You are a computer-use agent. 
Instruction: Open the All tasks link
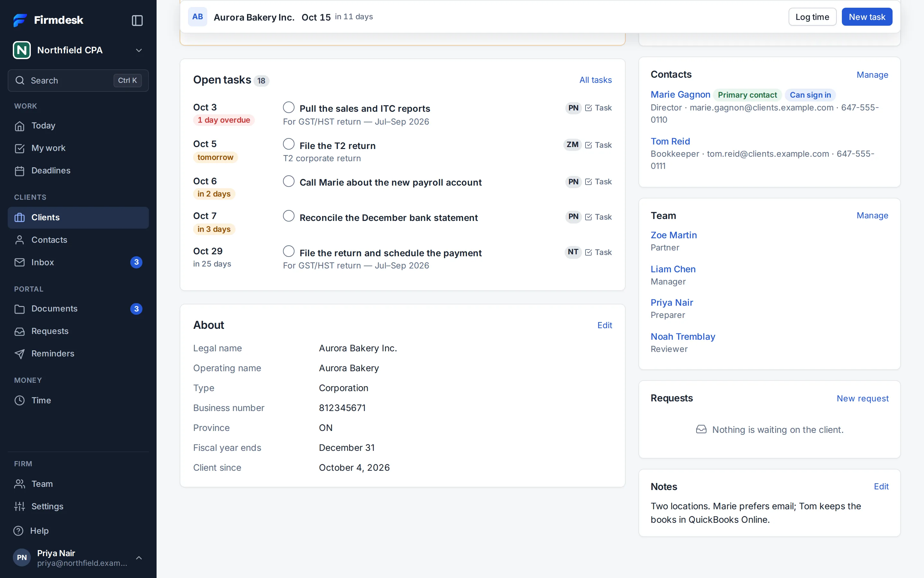pos(595,80)
